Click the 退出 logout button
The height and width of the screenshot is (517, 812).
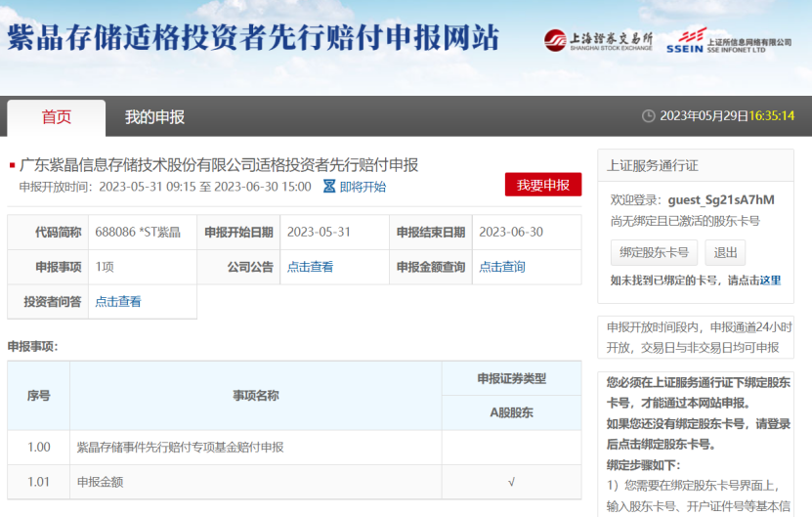pyautogui.click(x=725, y=252)
